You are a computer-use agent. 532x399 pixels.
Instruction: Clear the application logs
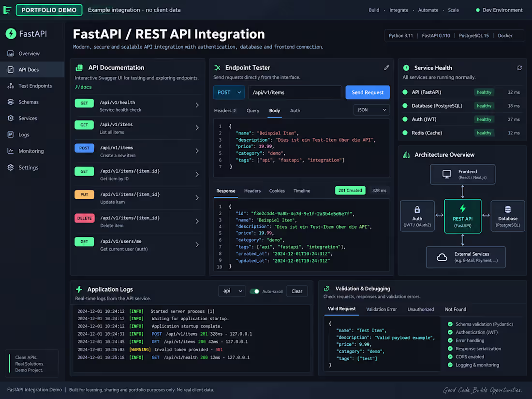(x=297, y=291)
